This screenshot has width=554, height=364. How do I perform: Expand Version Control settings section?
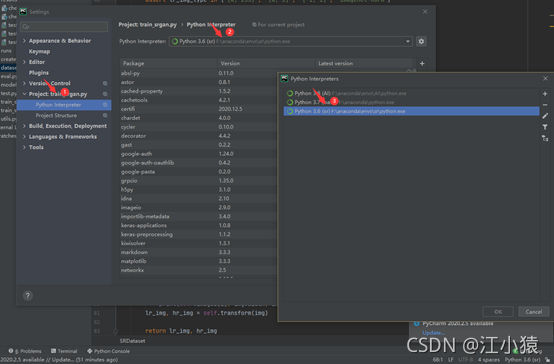pyautogui.click(x=24, y=83)
